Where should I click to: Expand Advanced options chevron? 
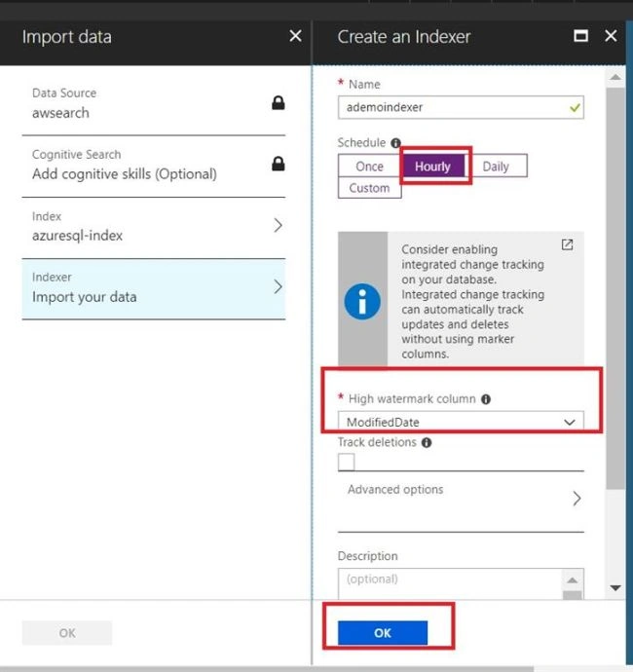click(x=577, y=498)
